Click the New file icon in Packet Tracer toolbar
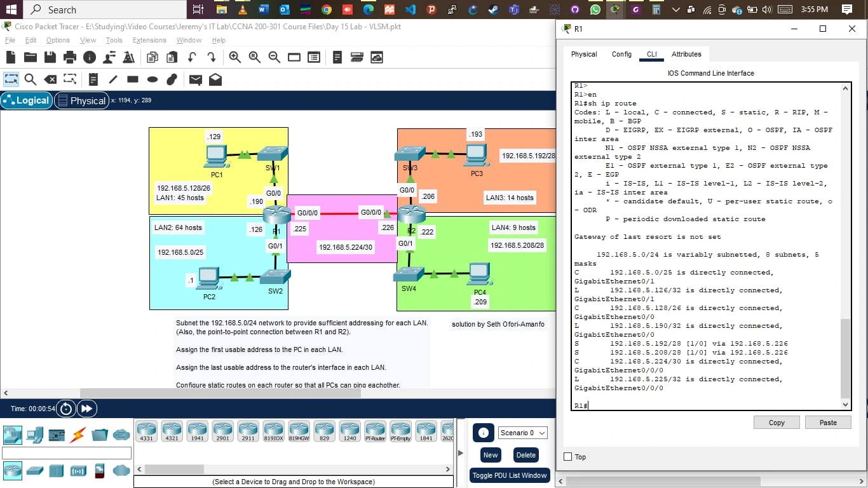 pos(10,57)
